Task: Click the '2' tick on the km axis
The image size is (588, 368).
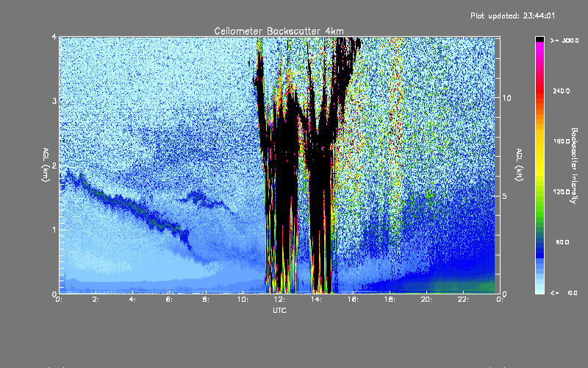Action: (x=54, y=166)
